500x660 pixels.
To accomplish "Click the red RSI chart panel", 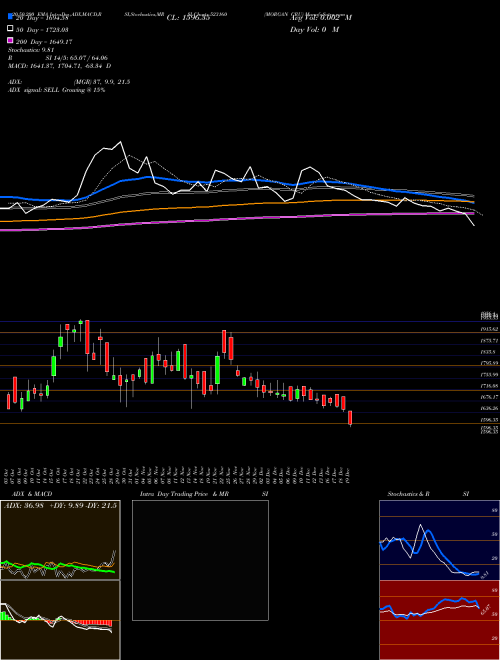I will [439, 620].
